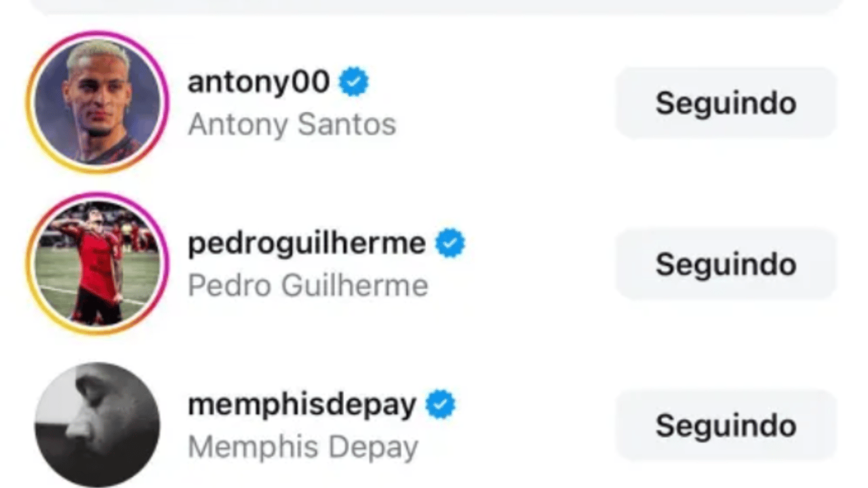This screenshot has height=488, width=868.
Task: Click the blue verified checkmark after memphisdepay
Action: pos(440,404)
